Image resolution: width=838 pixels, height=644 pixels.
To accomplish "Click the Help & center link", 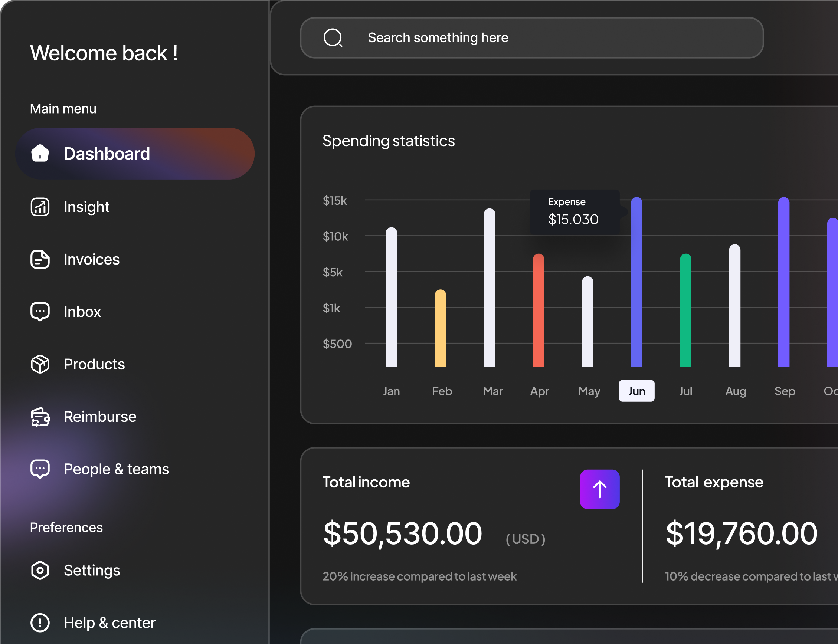I will pos(109,622).
